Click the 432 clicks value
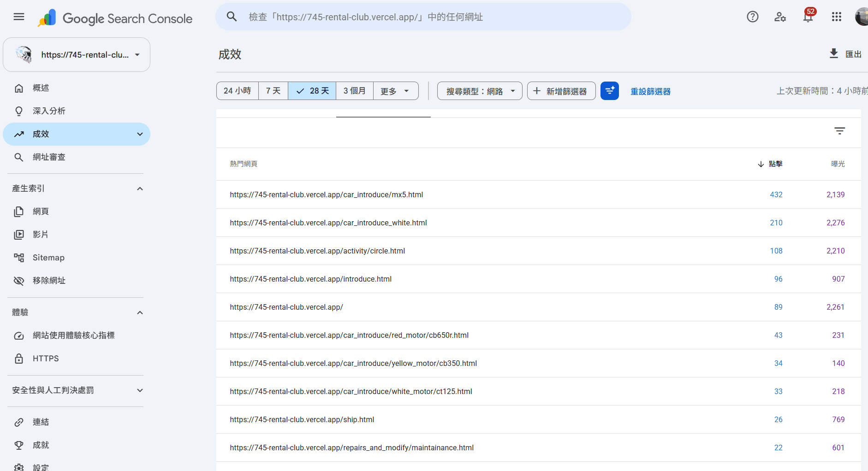868x471 pixels. click(776, 194)
